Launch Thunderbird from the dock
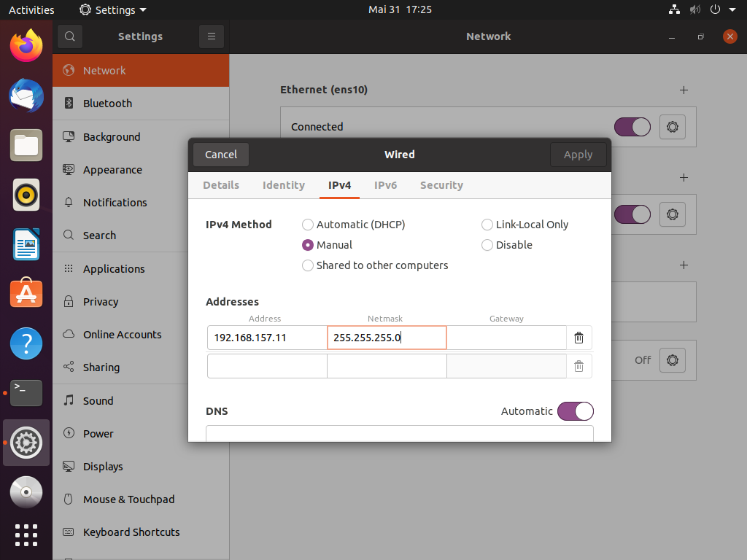The height and width of the screenshot is (560, 747). click(26, 96)
